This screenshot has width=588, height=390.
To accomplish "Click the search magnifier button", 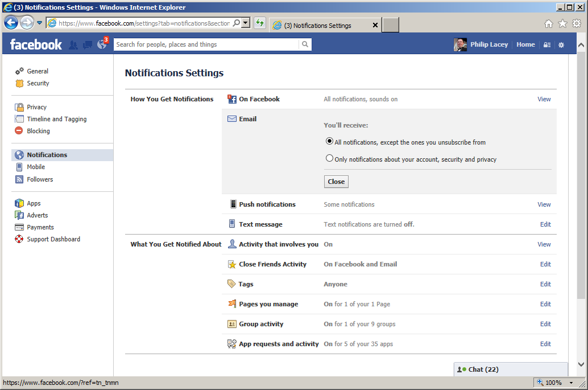I will coord(305,44).
